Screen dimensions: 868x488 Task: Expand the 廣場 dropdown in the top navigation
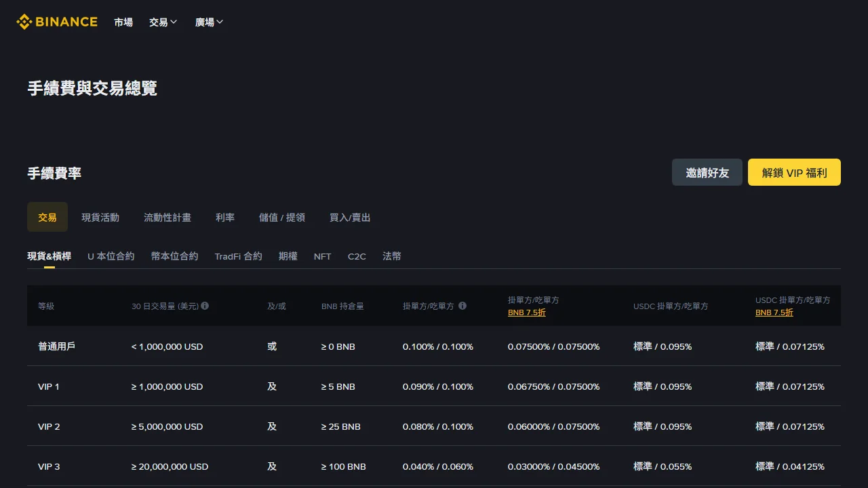(210, 22)
